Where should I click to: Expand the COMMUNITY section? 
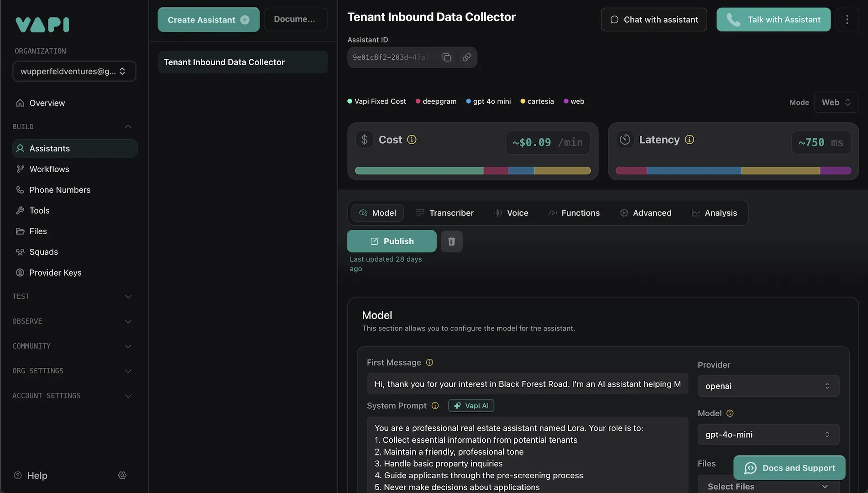72,346
